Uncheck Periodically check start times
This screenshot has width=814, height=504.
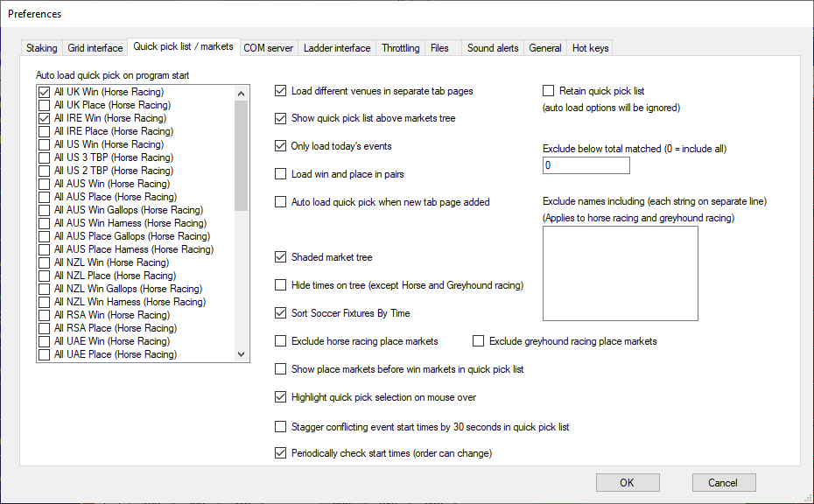(x=280, y=453)
